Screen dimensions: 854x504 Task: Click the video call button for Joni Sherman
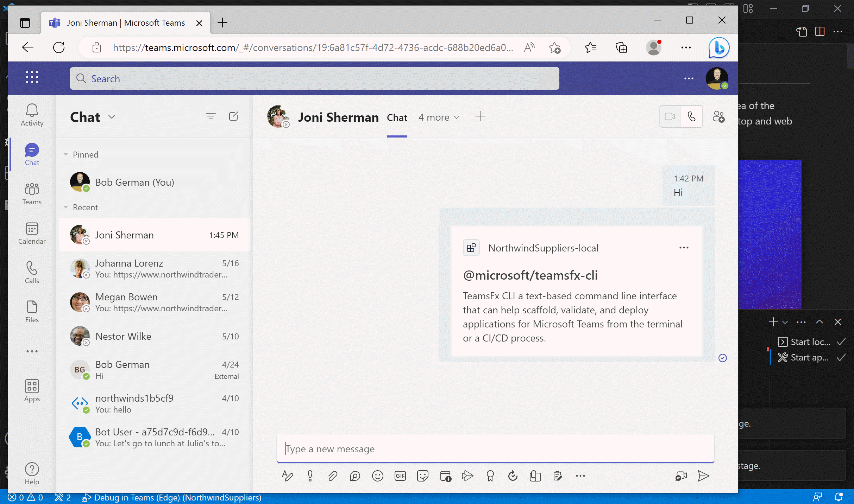pos(670,117)
